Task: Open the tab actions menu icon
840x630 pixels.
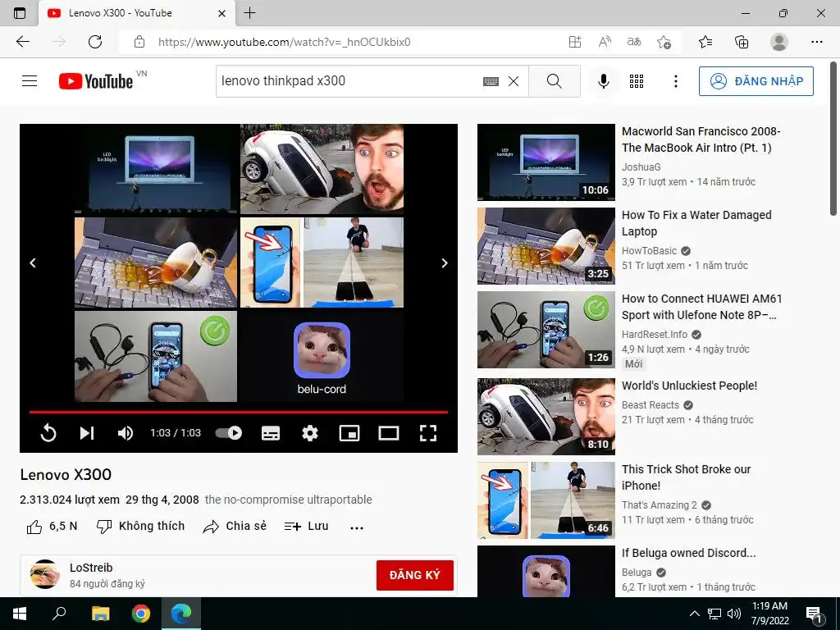Action: click(20, 13)
